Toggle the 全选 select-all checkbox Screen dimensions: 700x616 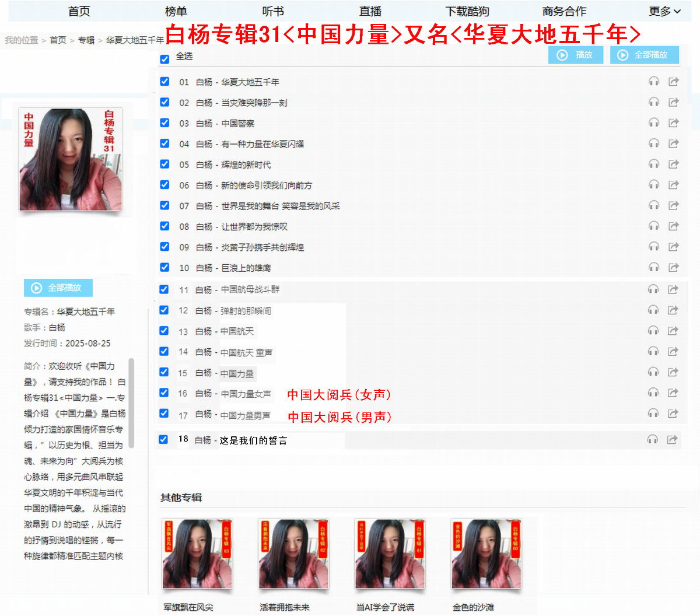[x=164, y=59]
